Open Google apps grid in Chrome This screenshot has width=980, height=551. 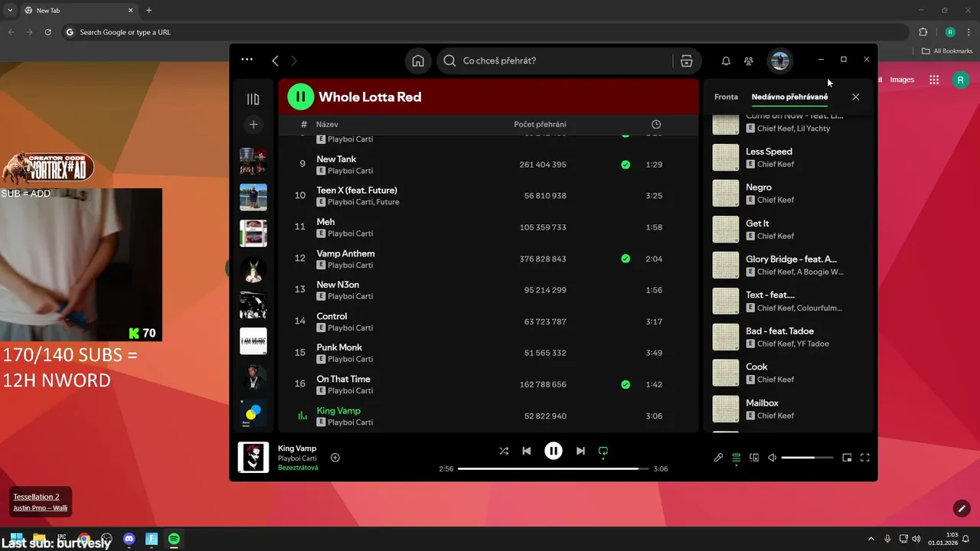click(x=934, y=80)
